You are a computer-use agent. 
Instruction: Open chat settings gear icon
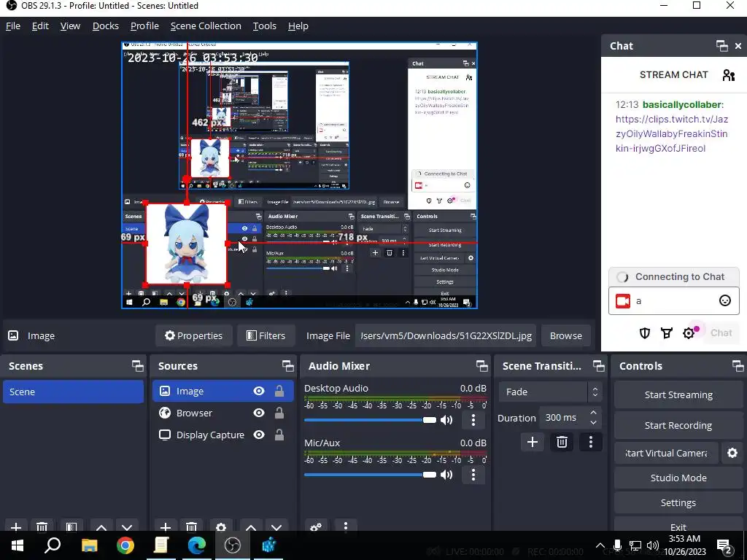tap(689, 332)
